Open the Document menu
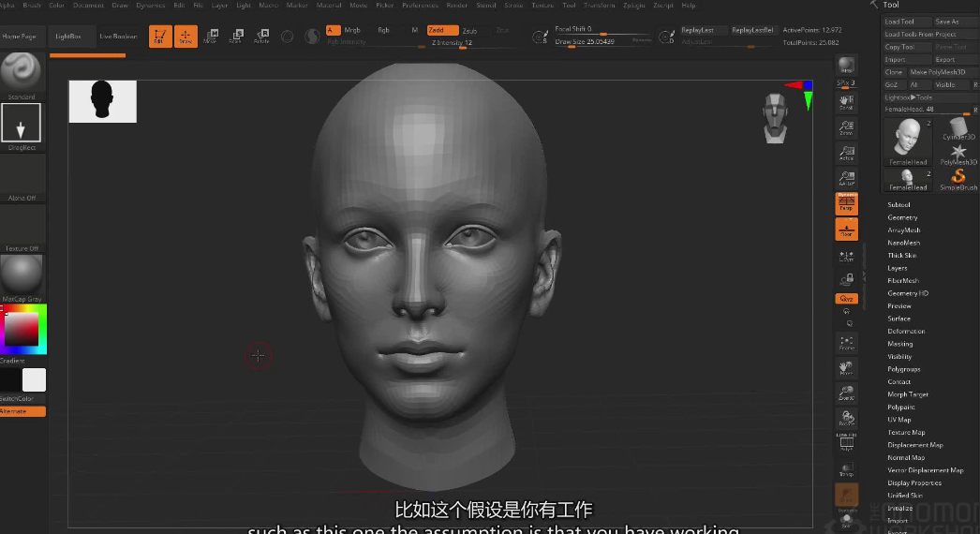This screenshot has height=534, width=980. (x=88, y=5)
